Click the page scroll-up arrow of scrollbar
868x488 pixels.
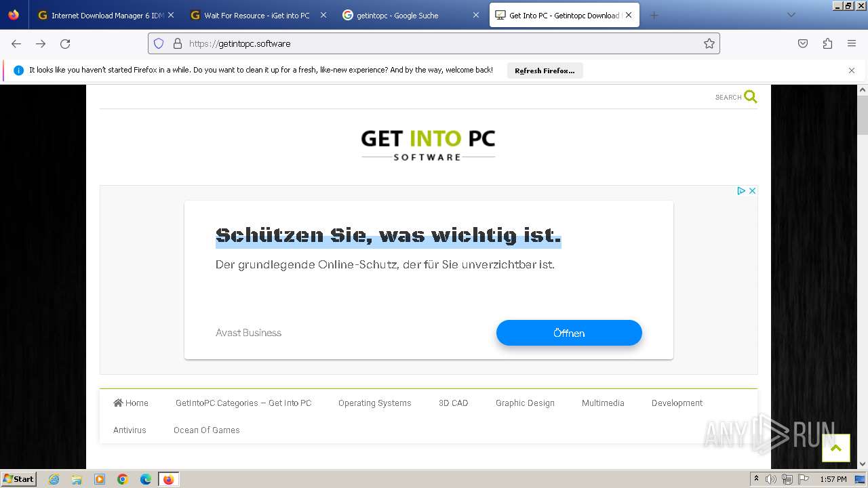863,89
